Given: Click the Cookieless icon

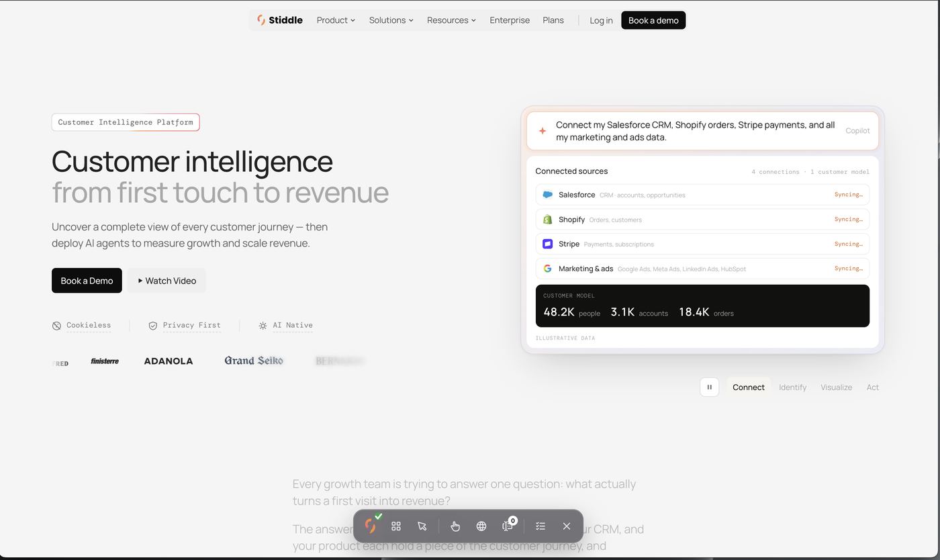Looking at the screenshot, I should coord(56,326).
